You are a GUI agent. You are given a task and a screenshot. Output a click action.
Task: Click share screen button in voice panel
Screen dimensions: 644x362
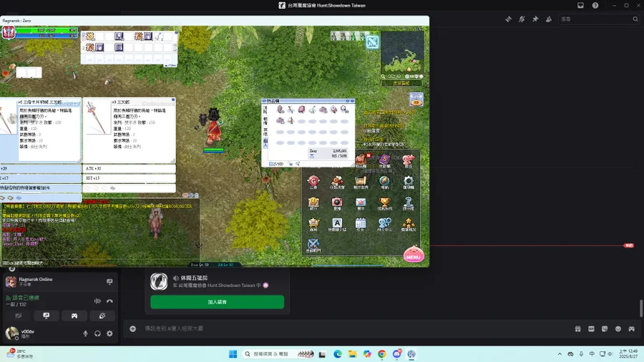click(x=46, y=315)
